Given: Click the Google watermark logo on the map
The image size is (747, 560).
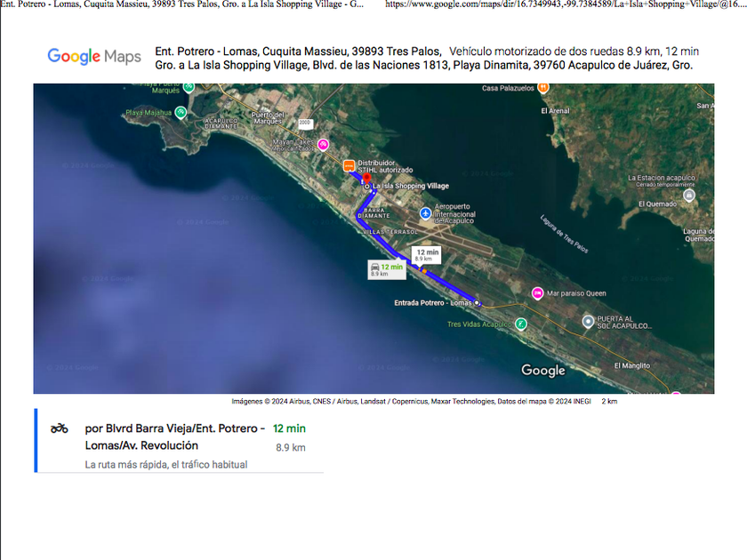Looking at the screenshot, I should [x=543, y=371].
